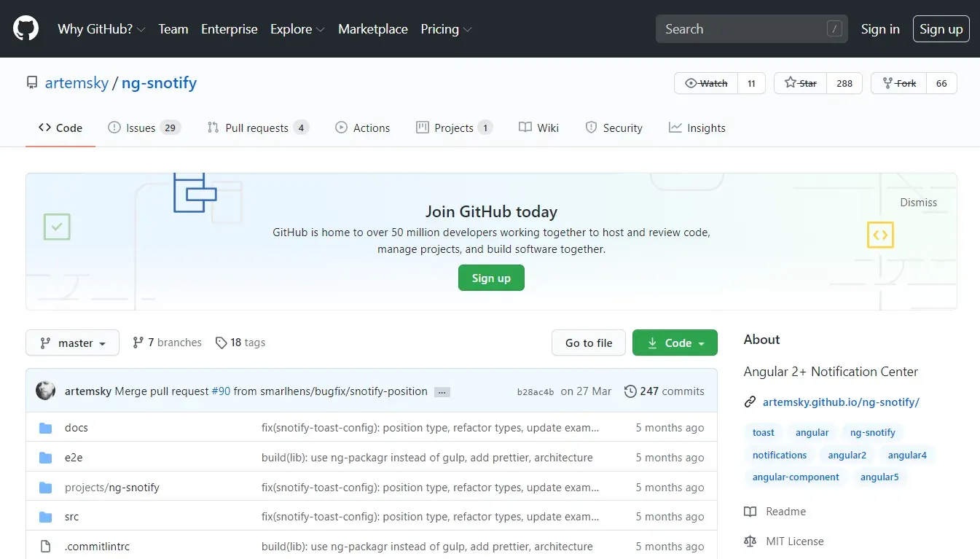This screenshot has width=980, height=559.
Task: Open the Security tab
Action: [x=614, y=128]
